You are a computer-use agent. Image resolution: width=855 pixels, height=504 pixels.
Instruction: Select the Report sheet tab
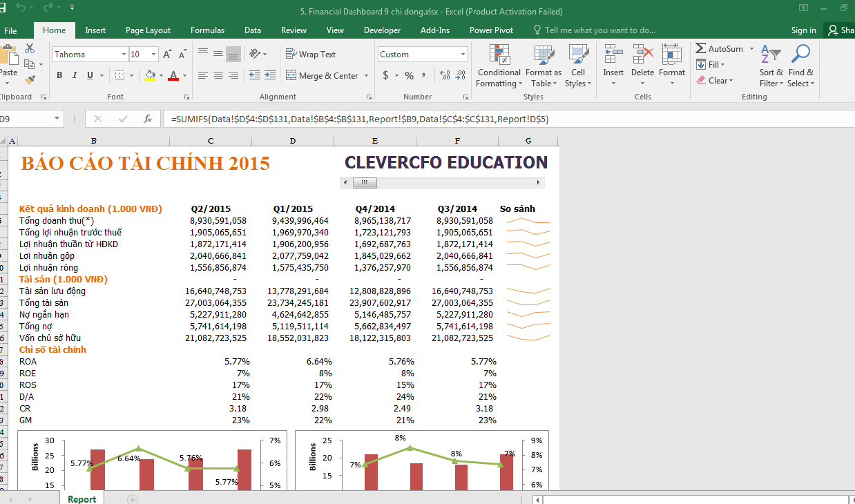[81, 498]
